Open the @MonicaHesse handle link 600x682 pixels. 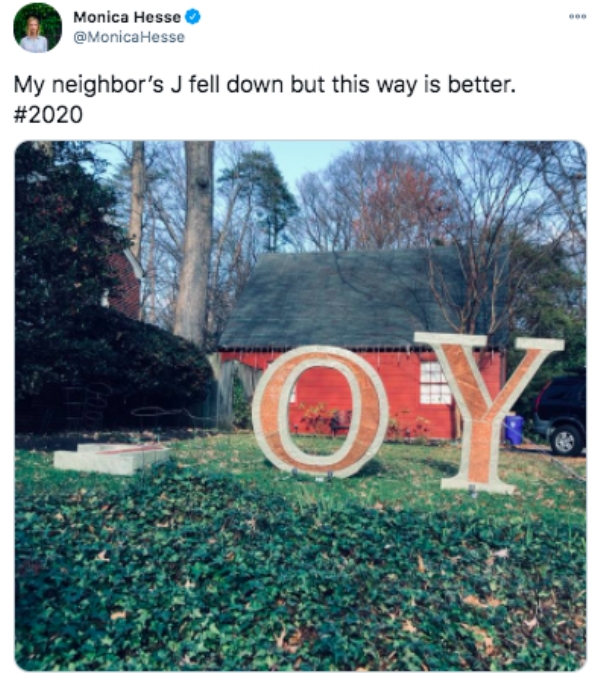129,37
